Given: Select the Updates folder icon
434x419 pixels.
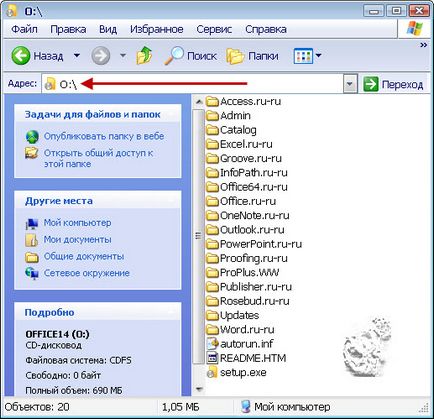Looking at the screenshot, I should point(212,316).
